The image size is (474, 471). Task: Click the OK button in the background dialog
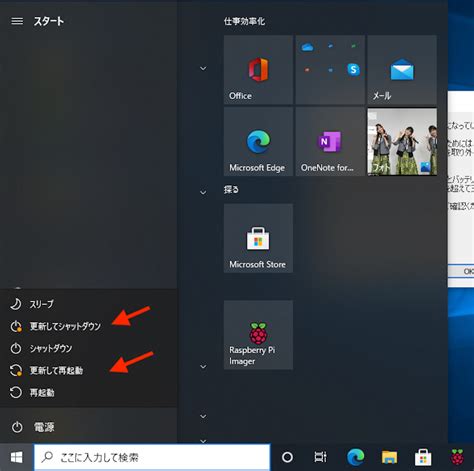pyautogui.click(x=461, y=272)
